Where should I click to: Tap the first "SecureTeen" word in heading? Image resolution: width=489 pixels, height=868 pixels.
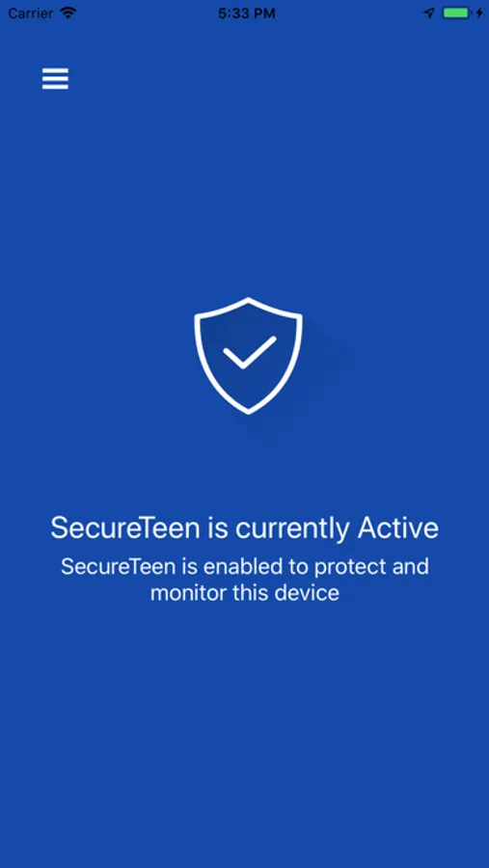click(x=124, y=528)
